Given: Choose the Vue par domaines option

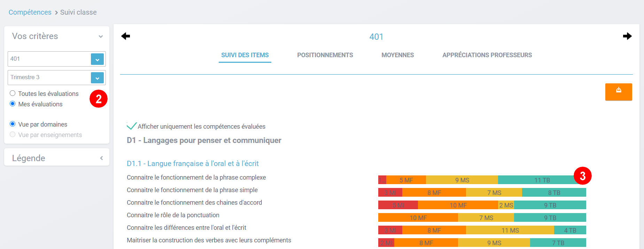Looking at the screenshot, I should click(13, 124).
